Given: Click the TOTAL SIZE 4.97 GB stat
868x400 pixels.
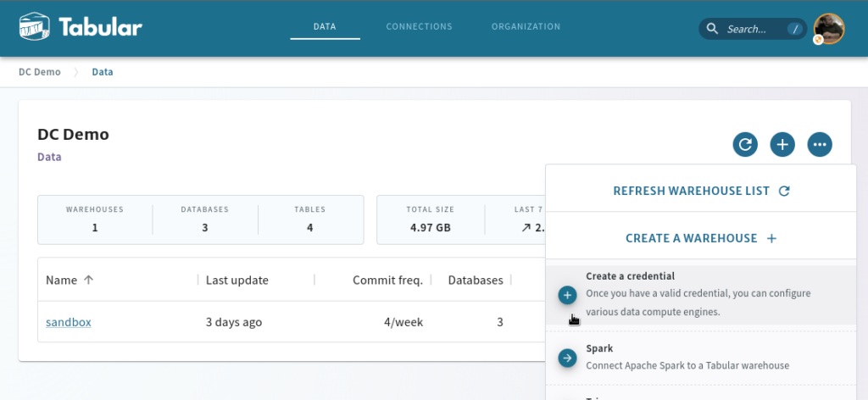Looking at the screenshot, I should 430,219.
